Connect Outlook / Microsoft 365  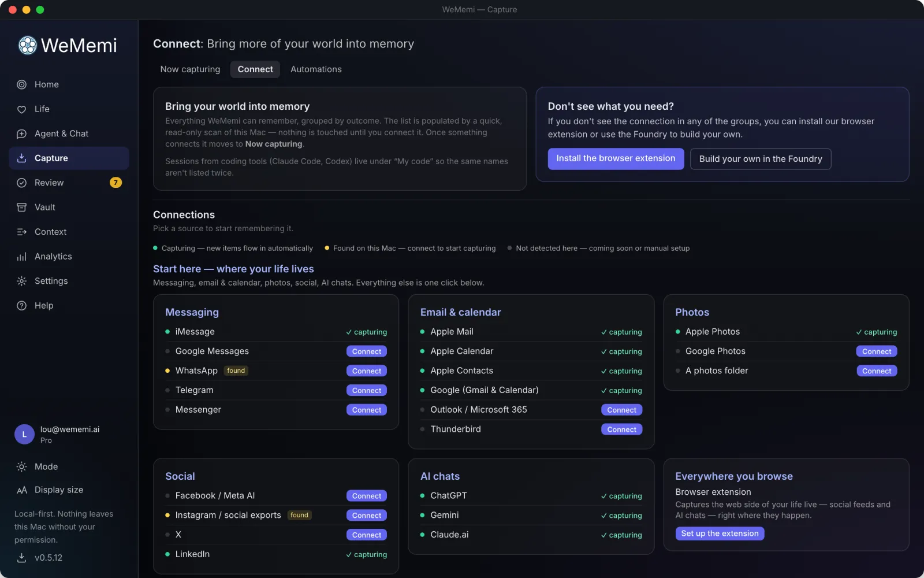pos(621,410)
